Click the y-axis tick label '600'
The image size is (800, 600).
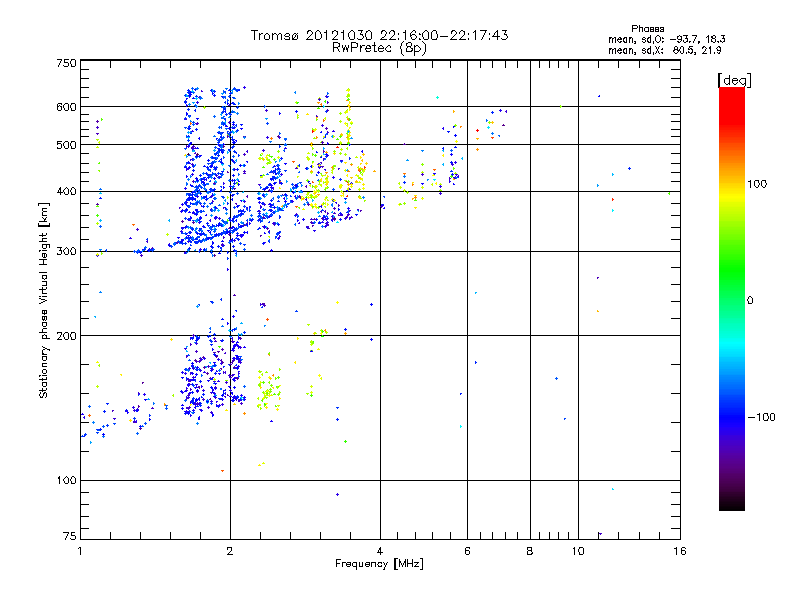(66, 107)
